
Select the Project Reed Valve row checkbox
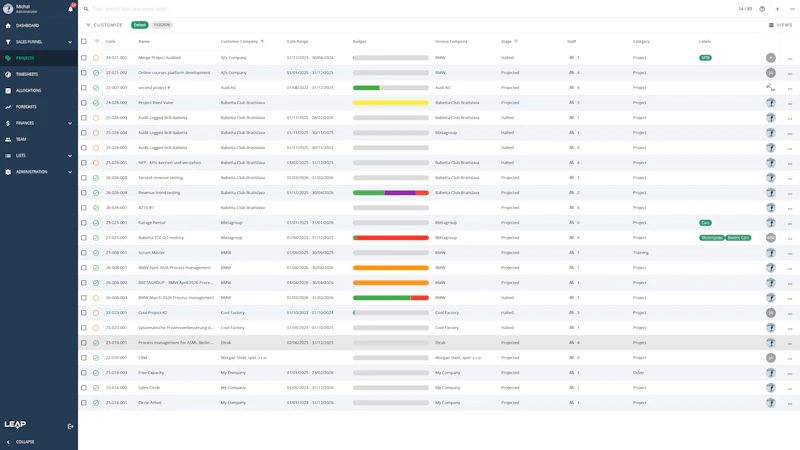click(84, 103)
